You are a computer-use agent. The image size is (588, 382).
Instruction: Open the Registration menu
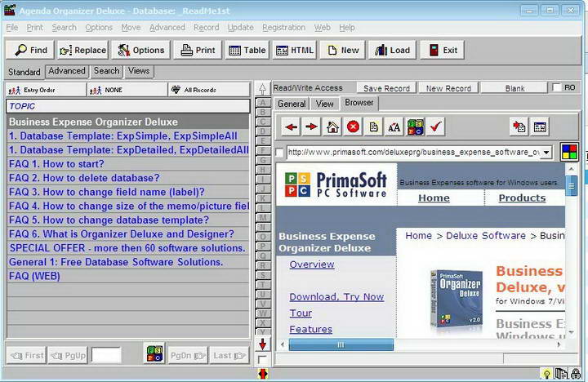pos(284,28)
